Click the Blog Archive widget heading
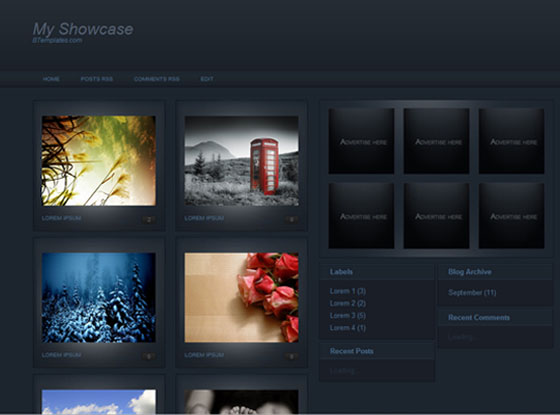 (470, 272)
